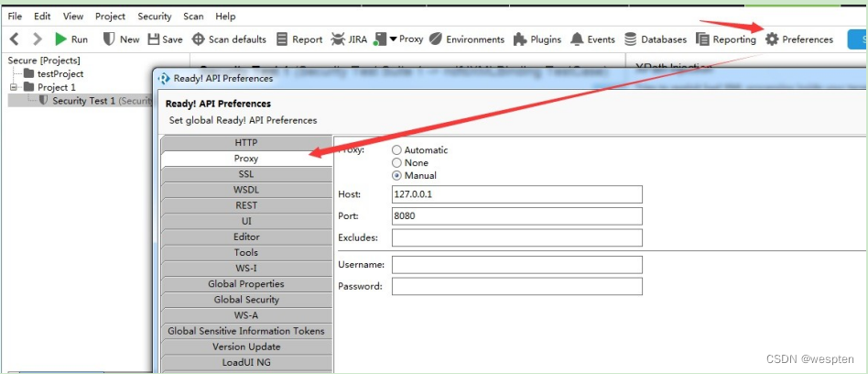Open Events bell icon
The width and height of the screenshot is (868, 374).
click(577, 39)
